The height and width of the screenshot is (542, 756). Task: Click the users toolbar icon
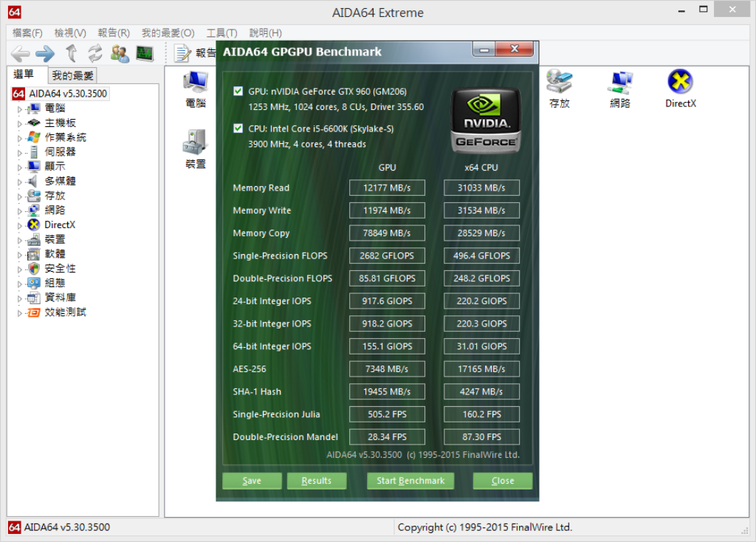tap(120, 53)
